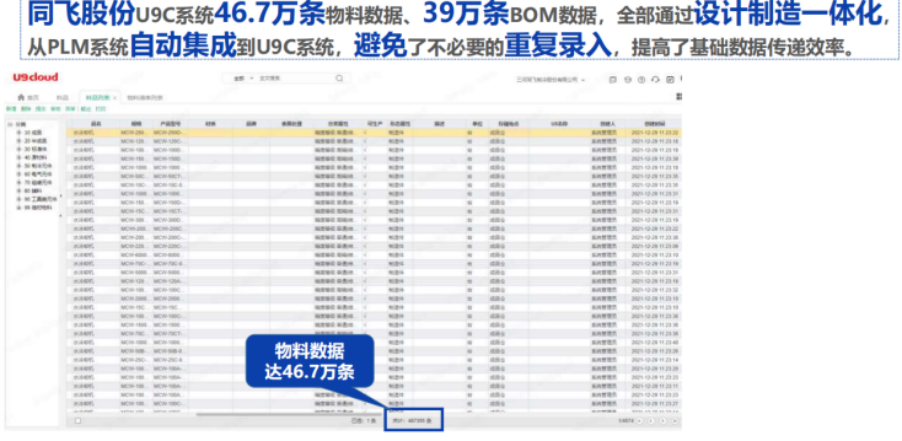Click the U9cloud logo
Viewport: 902px width, 441px height.
coord(36,77)
